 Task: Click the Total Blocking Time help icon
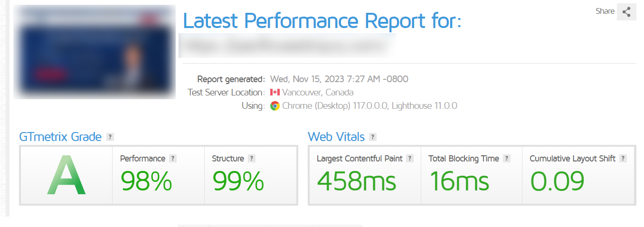coord(507,159)
